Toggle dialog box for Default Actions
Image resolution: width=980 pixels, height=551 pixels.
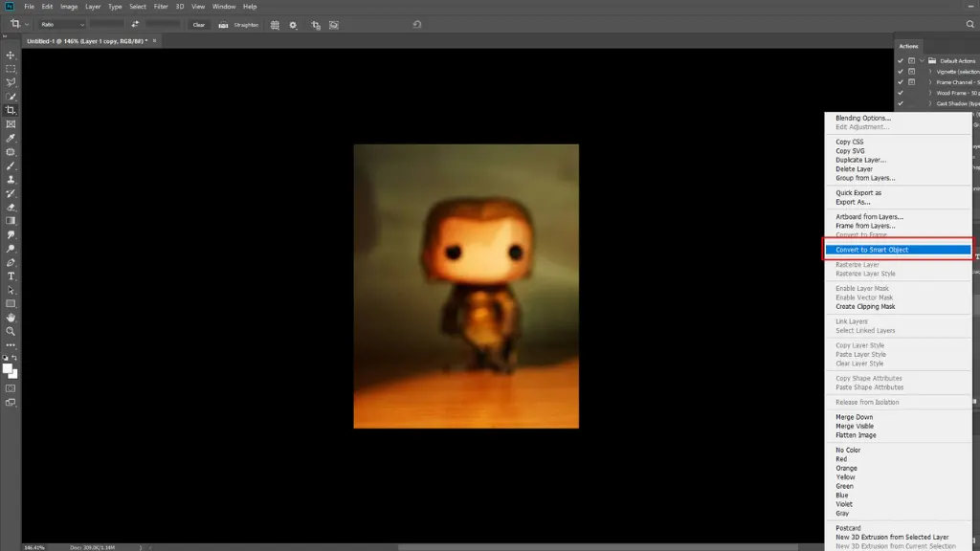(912, 60)
